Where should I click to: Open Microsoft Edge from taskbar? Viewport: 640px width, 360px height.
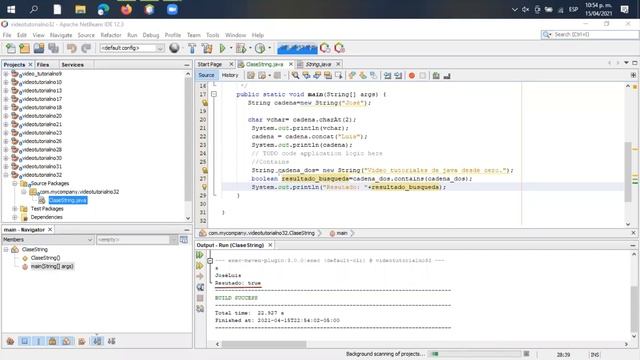[104, 9]
